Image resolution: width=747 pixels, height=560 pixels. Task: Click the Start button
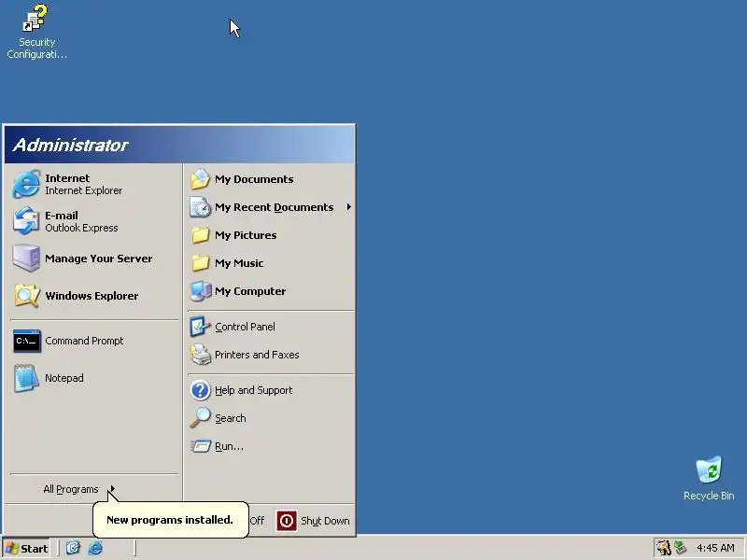[27, 549]
